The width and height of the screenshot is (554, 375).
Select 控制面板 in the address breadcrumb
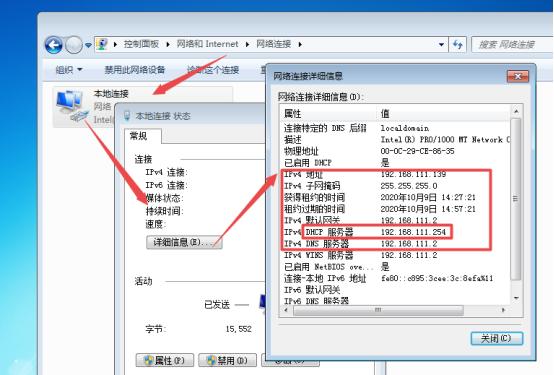141,44
